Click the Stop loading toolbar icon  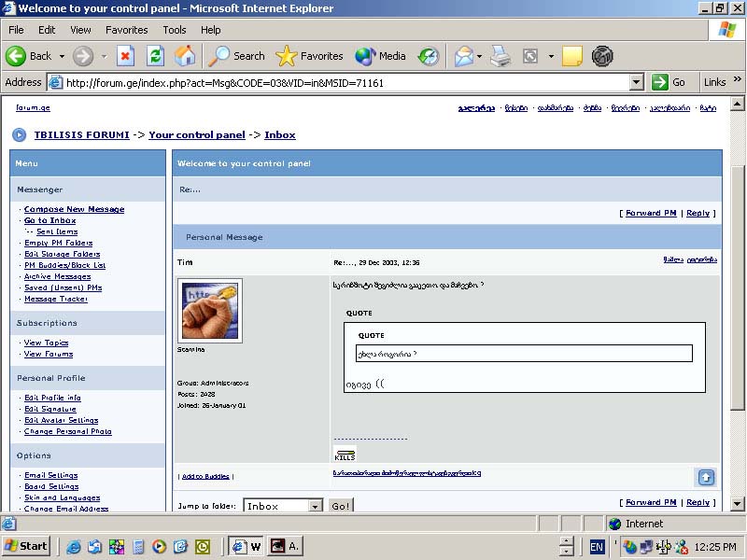point(125,56)
